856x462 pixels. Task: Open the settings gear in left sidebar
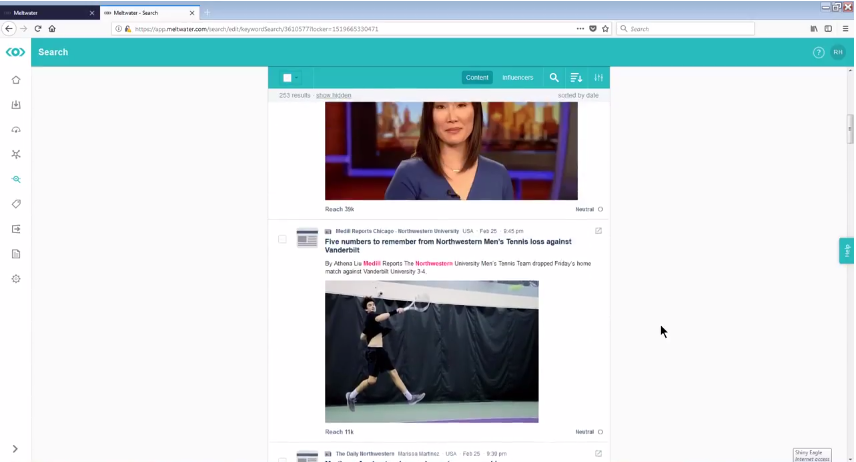point(16,279)
